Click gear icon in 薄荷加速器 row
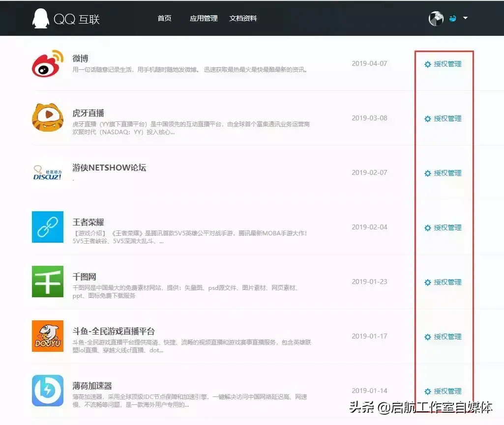The width and height of the screenshot is (504, 425). [x=427, y=392]
